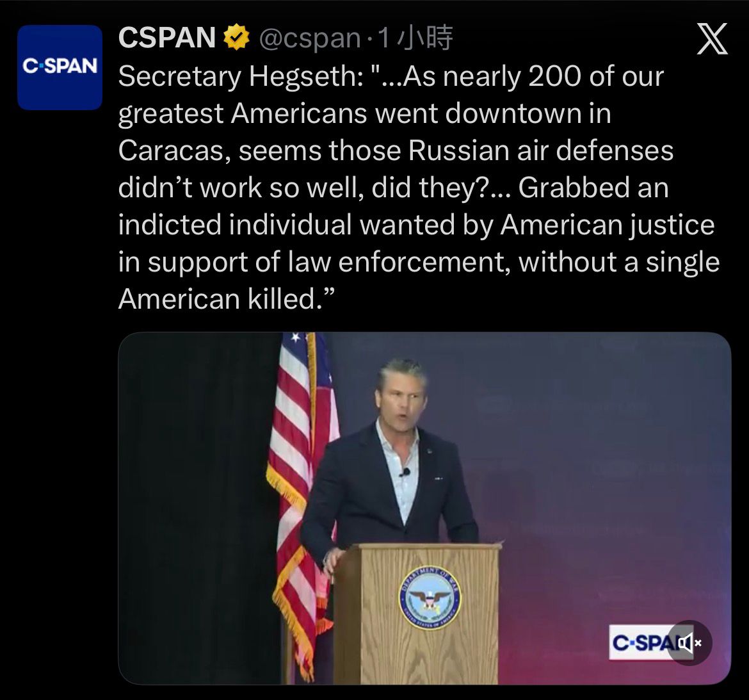Open the C-SPAN profile avatar
The width and height of the screenshot is (749, 700).
pyautogui.click(x=60, y=67)
